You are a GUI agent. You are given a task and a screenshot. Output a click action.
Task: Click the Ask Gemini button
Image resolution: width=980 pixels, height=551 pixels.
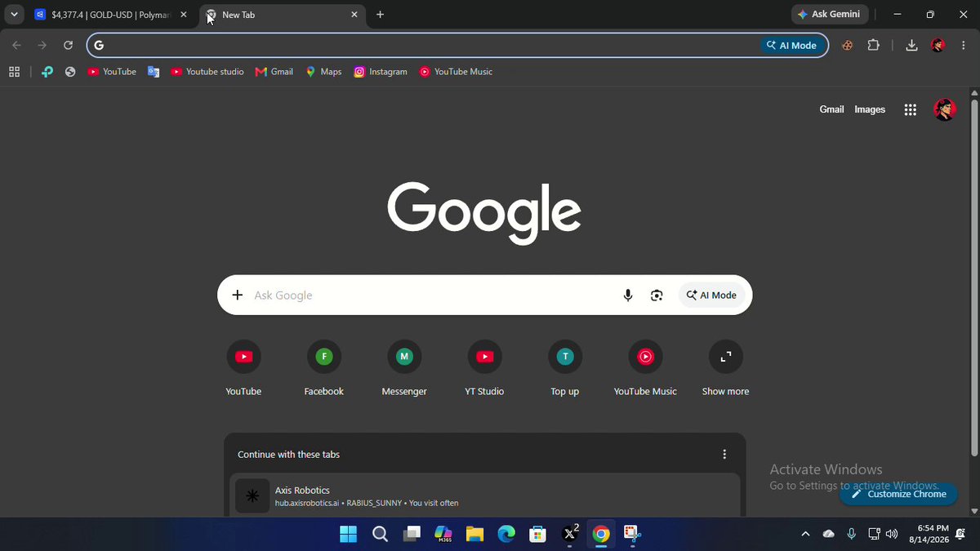coord(830,15)
